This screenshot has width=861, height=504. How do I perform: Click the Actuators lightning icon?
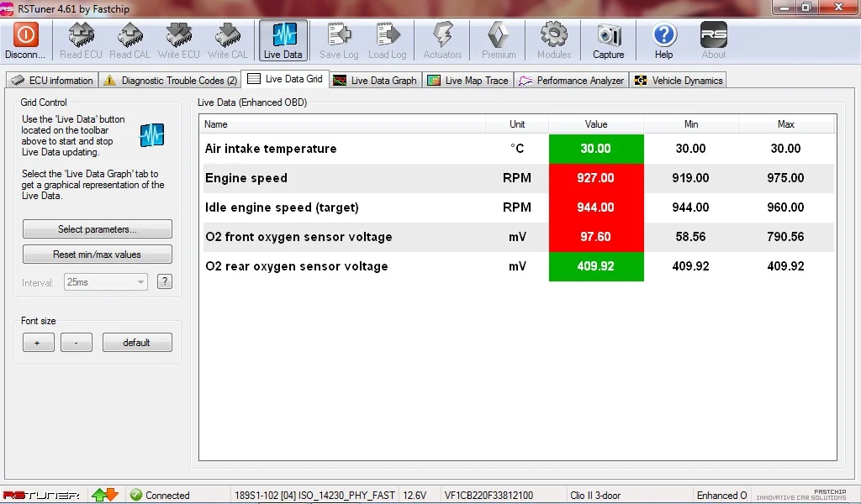(x=442, y=35)
